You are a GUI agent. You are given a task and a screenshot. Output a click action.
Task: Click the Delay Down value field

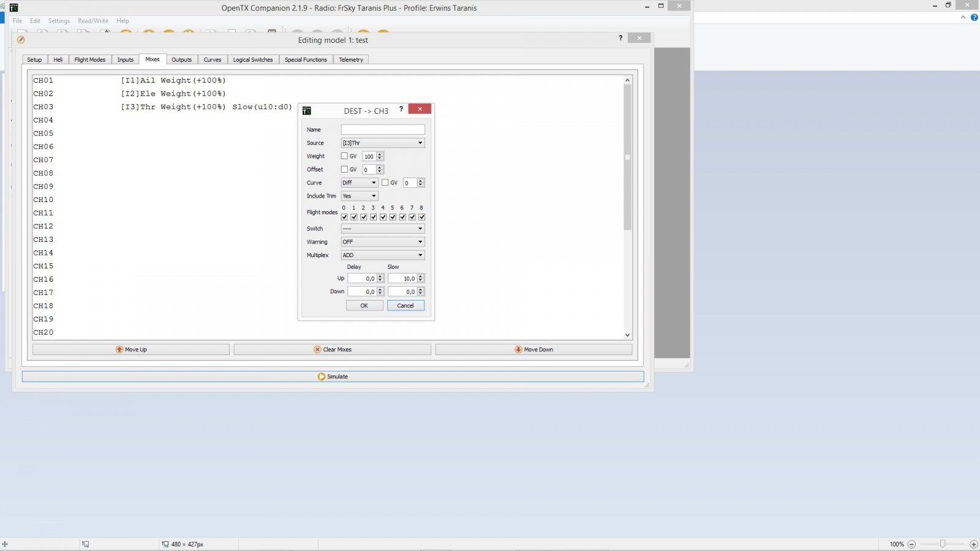tap(362, 292)
